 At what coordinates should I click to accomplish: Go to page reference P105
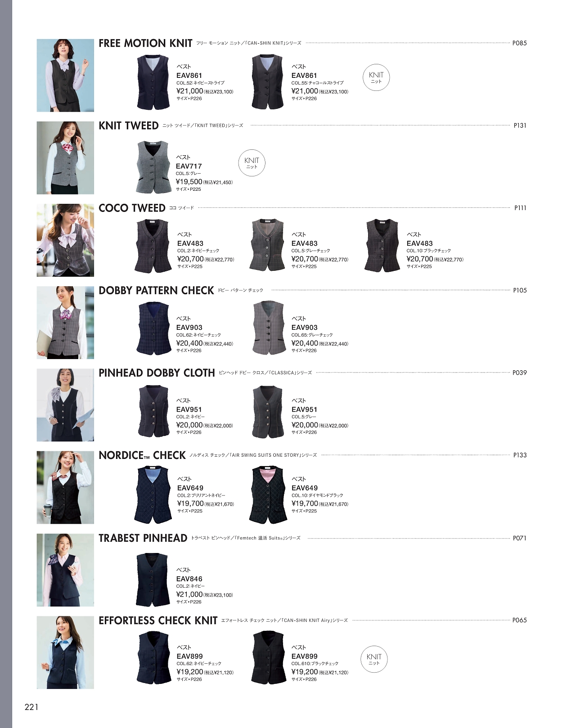(x=520, y=290)
